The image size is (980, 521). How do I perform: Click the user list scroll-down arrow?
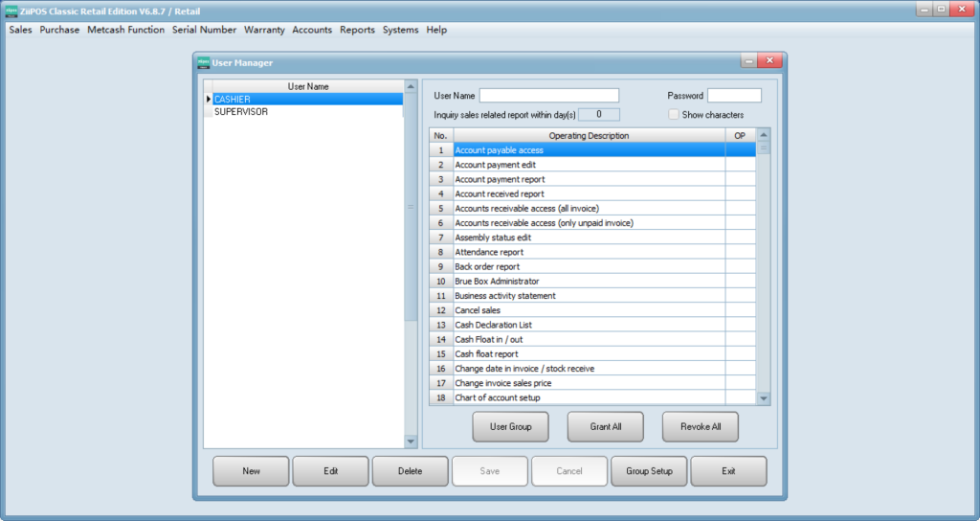411,442
